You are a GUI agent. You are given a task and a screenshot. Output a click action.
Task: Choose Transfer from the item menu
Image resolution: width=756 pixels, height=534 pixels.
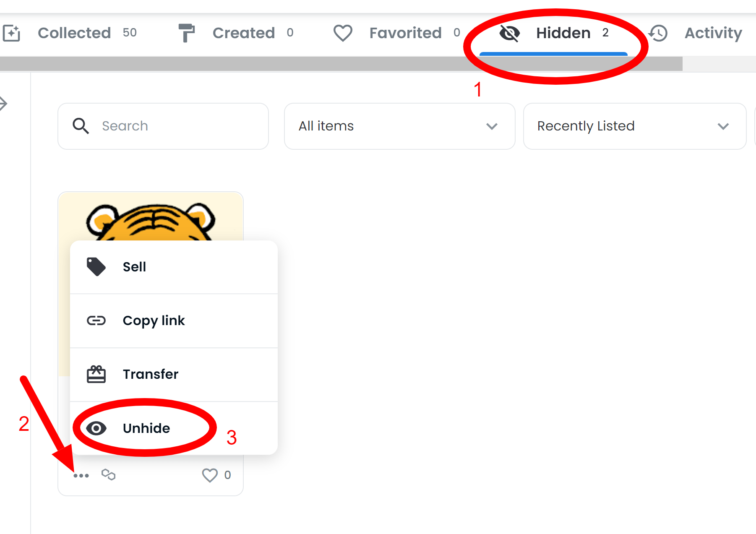point(150,374)
